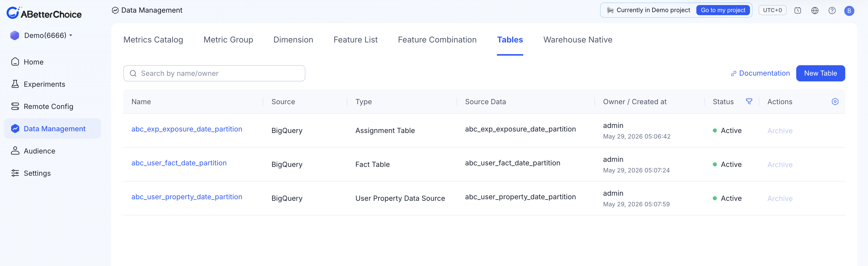Switch to Warehouse Native tab
Image resolution: width=868 pixels, height=266 pixels.
(578, 40)
